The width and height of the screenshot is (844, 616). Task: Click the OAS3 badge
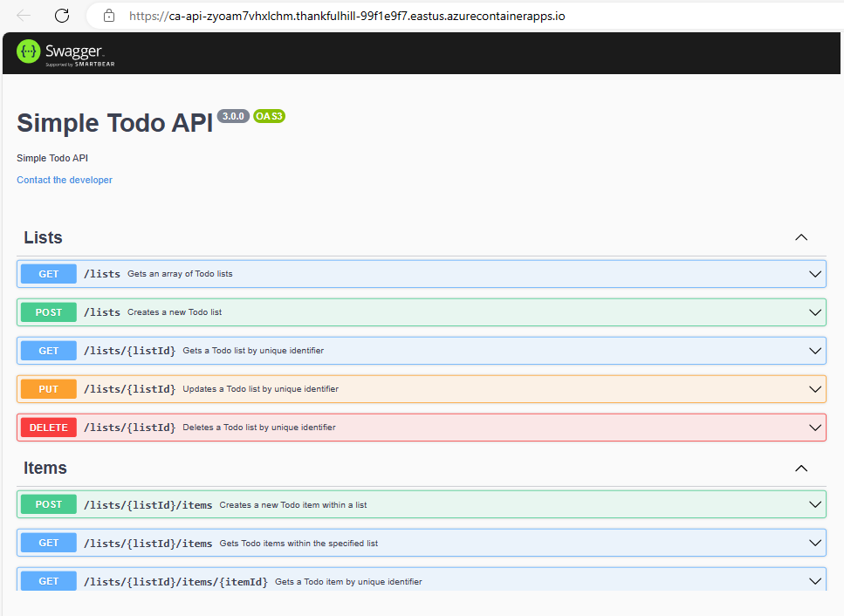coord(269,116)
